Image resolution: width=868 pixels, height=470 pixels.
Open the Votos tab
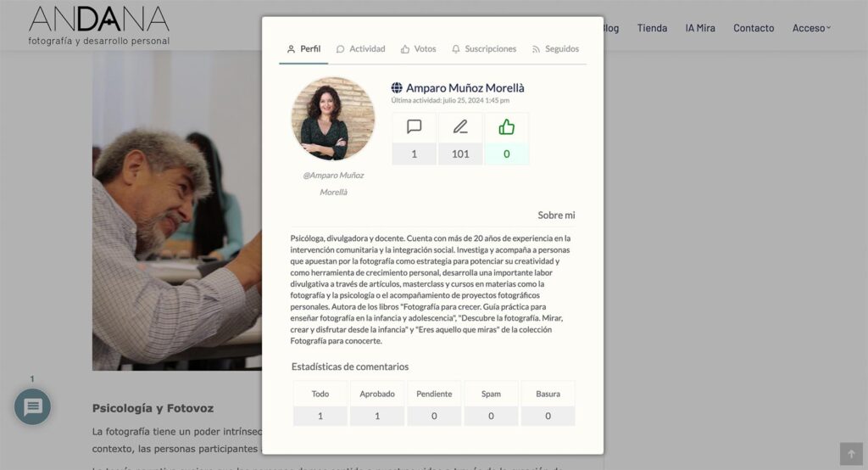click(419, 48)
